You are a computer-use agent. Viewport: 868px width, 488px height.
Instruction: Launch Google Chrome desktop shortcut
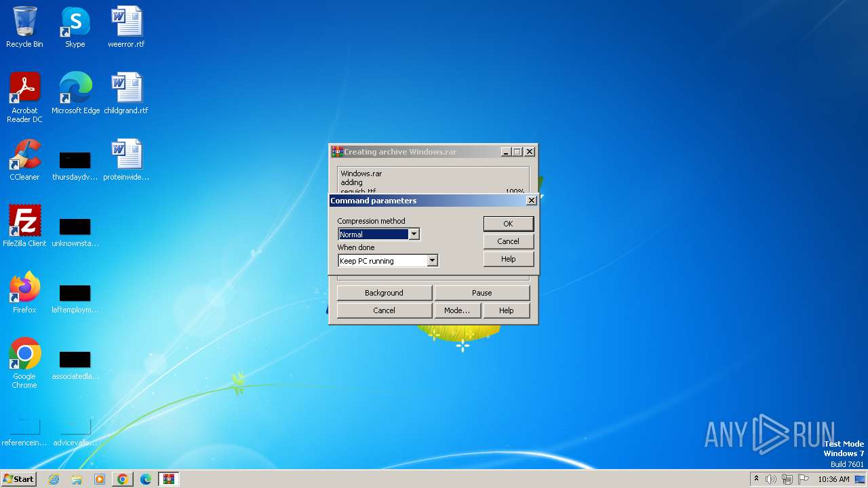click(24, 363)
